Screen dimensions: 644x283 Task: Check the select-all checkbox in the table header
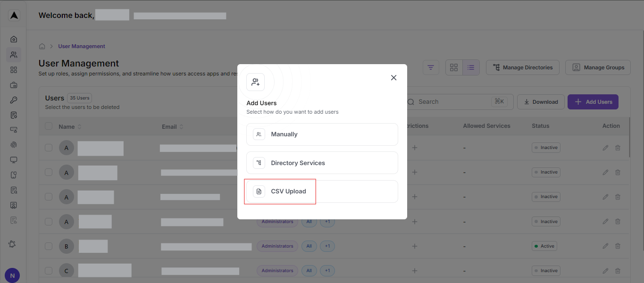49,126
